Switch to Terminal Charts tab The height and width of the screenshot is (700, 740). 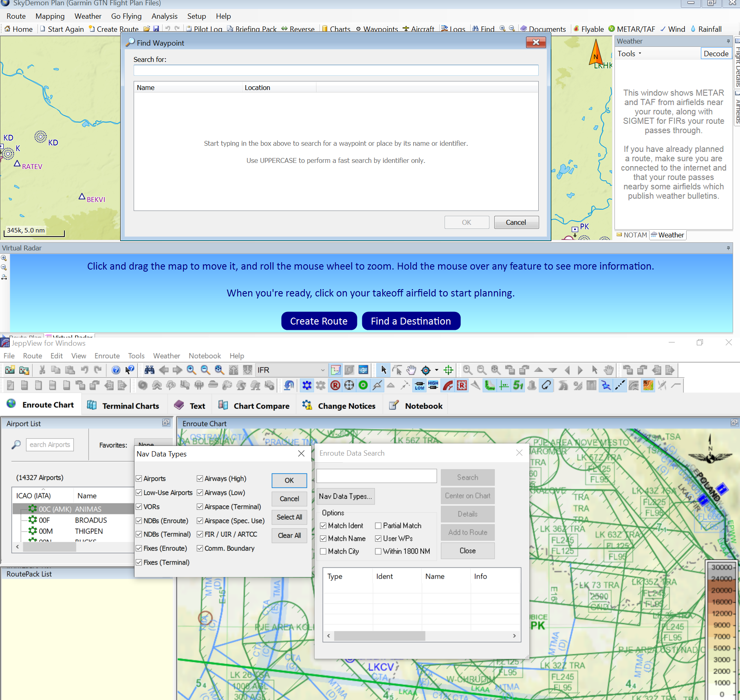coord(123,406)
